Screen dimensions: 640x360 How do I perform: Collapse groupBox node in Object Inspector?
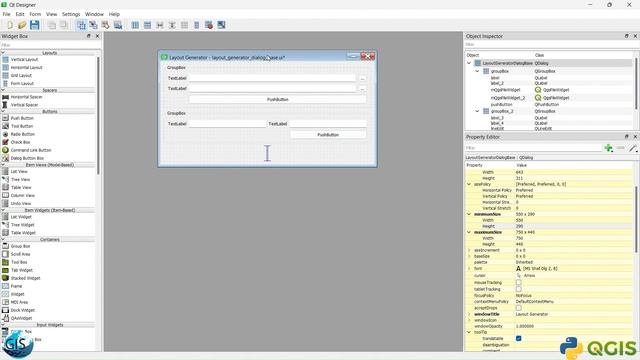click(x=477, y=71)
